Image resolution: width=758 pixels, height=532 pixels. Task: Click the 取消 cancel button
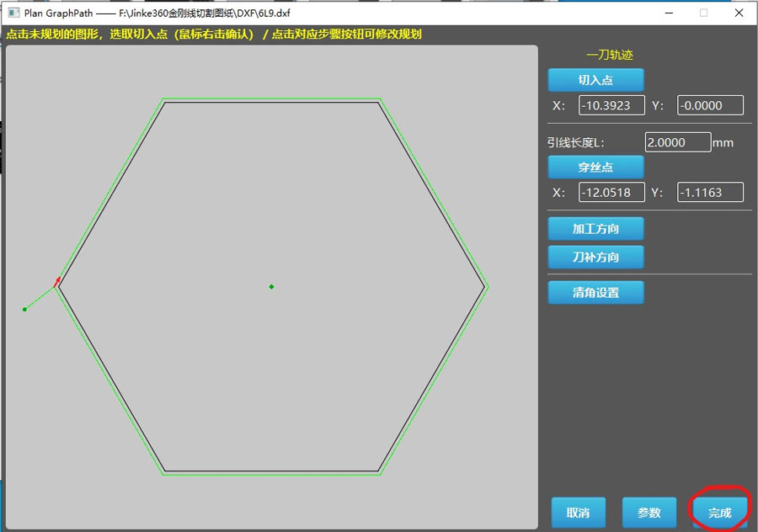(x=578, y=513)
